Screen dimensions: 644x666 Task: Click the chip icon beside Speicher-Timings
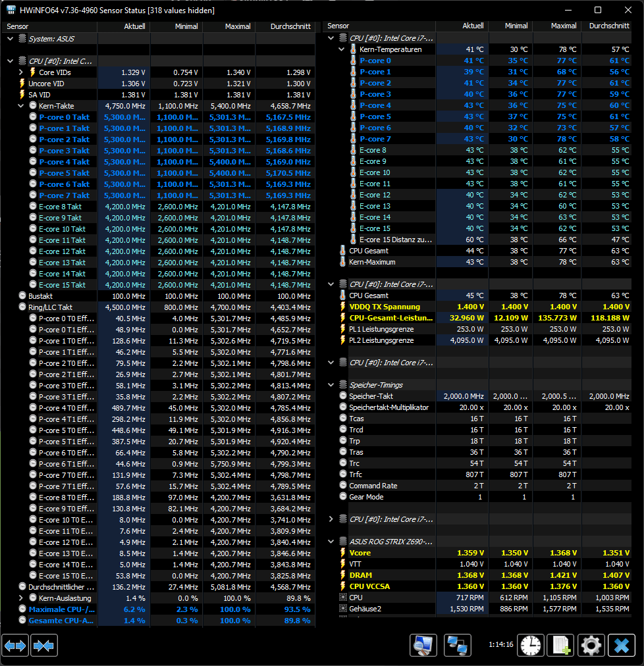343,385
